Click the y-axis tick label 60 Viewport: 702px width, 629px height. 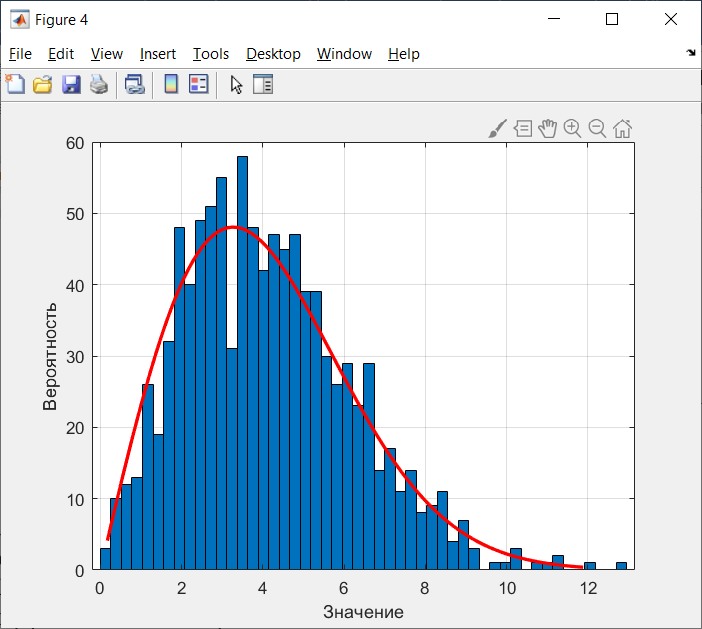click(x=75, y=143)
